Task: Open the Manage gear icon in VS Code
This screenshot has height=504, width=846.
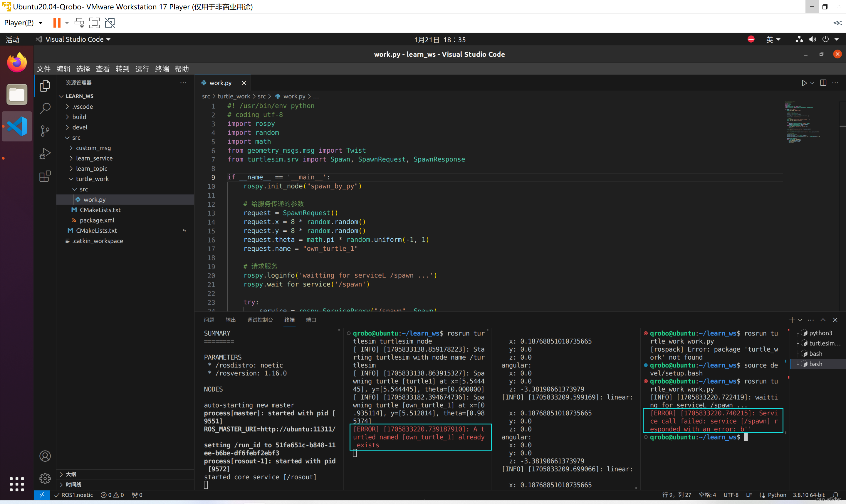Action: click(x=45, y=478)
